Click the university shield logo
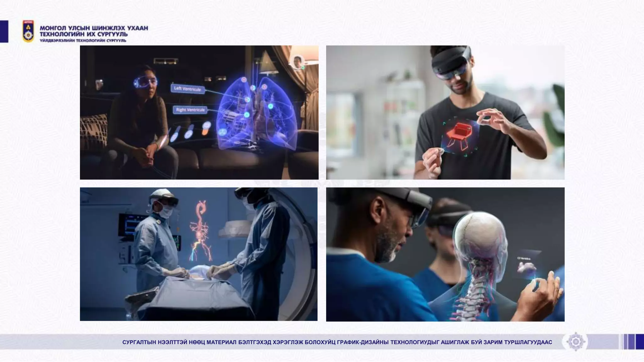Viewport: 644px width, 362px height. point(28,31)
